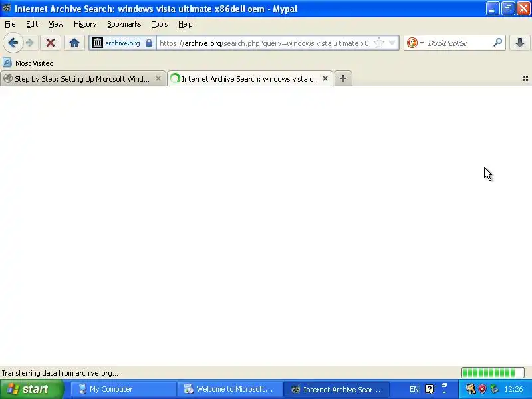Open the View menu

(x=56, y=24)
